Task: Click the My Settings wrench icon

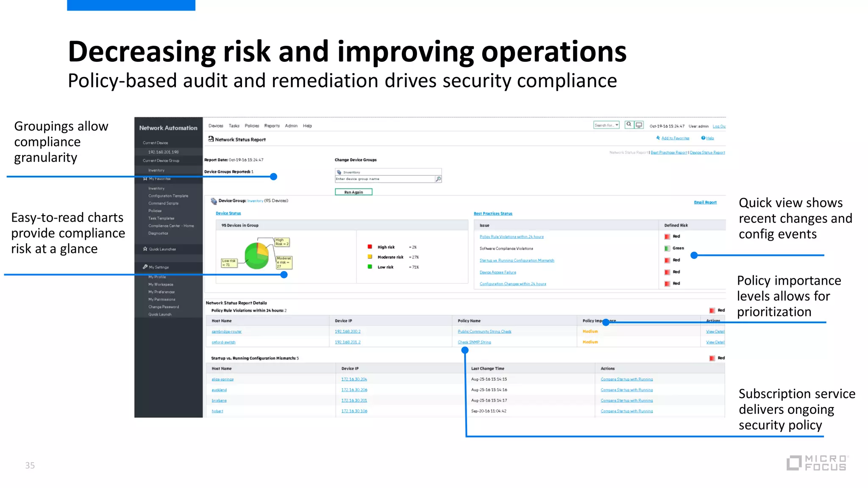Action: 145,267
